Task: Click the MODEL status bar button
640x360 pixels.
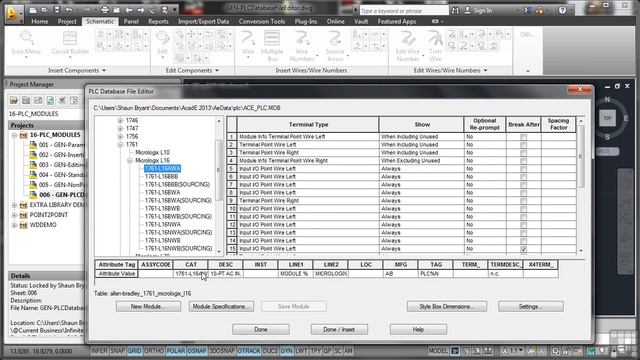Action: [438, 351]
